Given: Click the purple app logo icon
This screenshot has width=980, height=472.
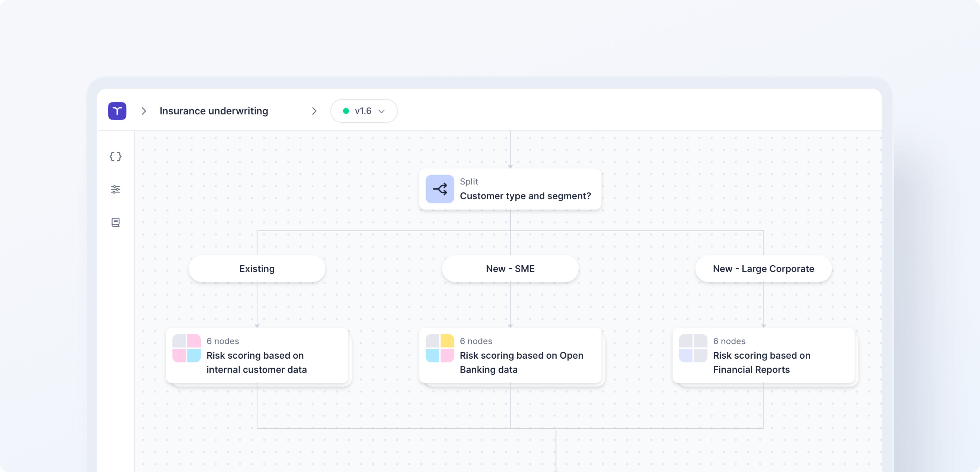Looking at the screenshot, I should [117, 111].
